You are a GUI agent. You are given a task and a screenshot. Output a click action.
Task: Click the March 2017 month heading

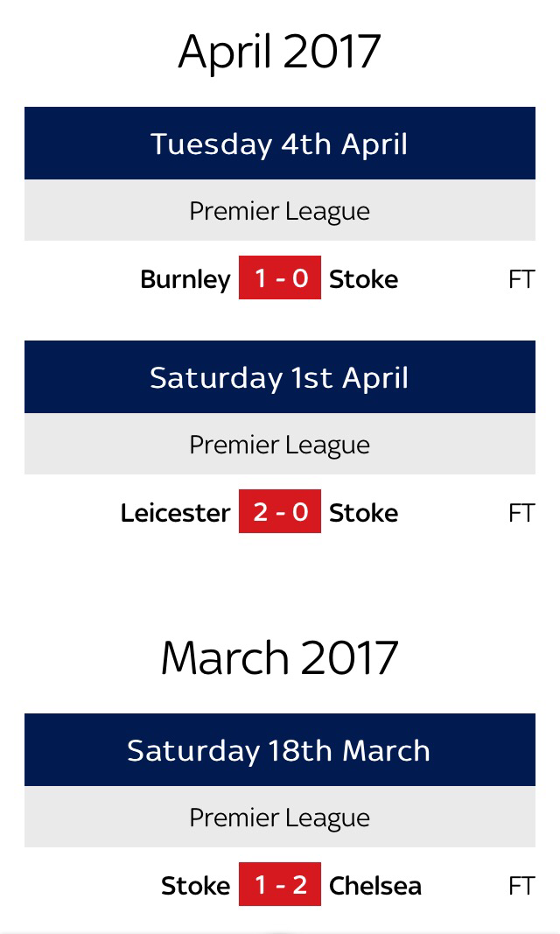click(x=280, y=657)
